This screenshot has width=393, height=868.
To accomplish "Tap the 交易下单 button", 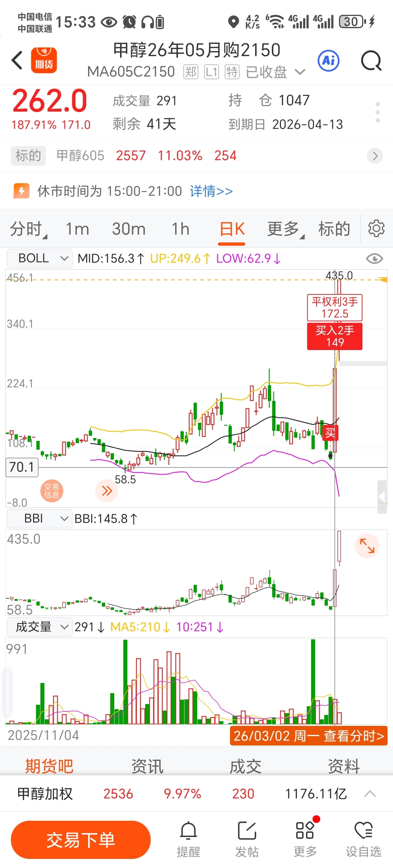I will click(81, 840).
